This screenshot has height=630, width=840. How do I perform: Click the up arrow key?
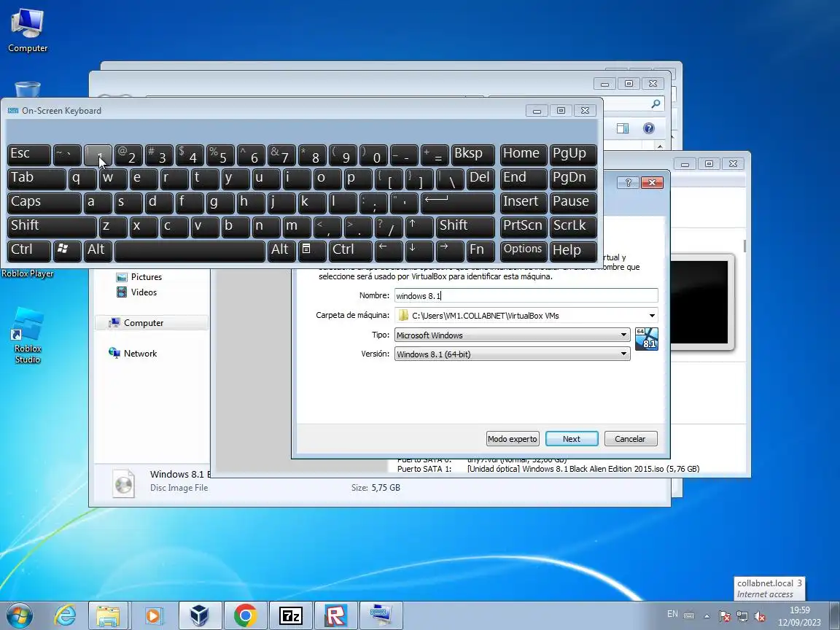click(x=419, y=227)
